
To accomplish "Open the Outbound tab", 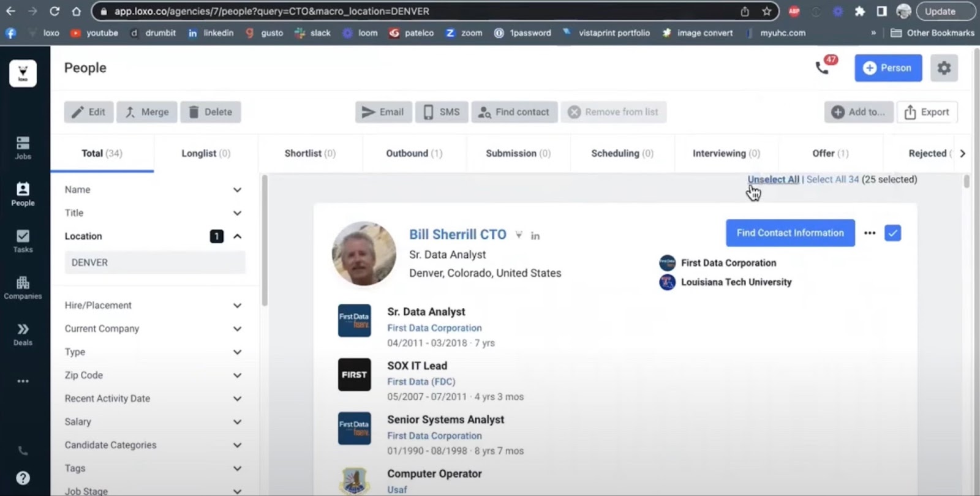I will (x=414, y=153).
